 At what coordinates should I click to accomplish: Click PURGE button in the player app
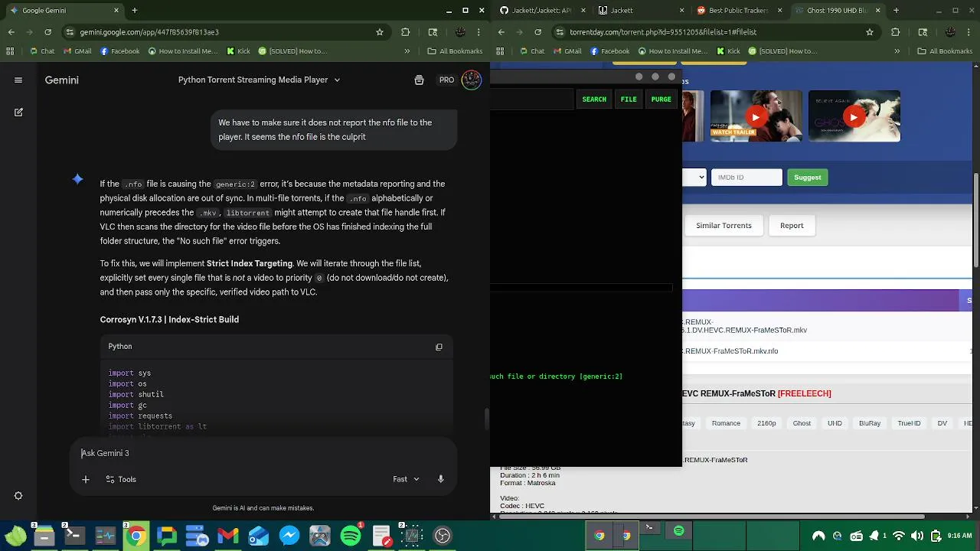coord(661,99)
